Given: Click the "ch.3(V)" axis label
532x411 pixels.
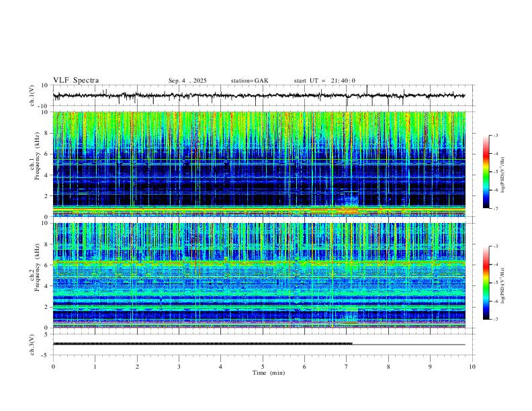Looking at the screenshot, I should pos(32,345).
